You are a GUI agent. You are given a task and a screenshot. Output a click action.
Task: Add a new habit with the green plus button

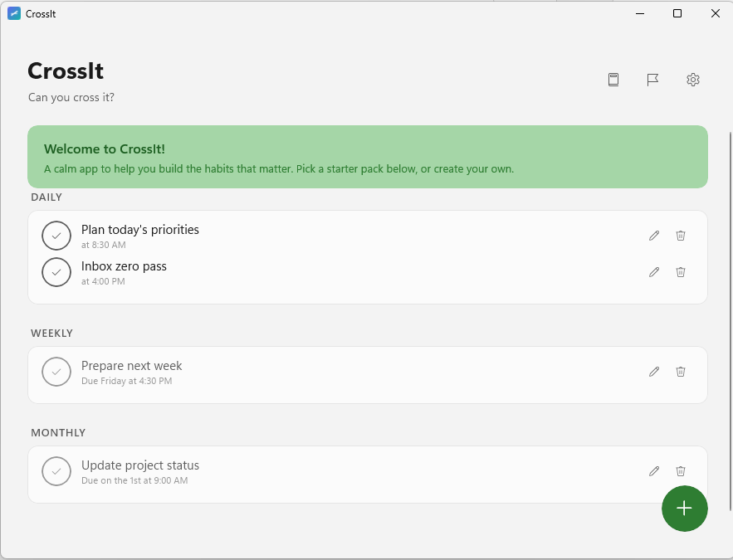685,509
